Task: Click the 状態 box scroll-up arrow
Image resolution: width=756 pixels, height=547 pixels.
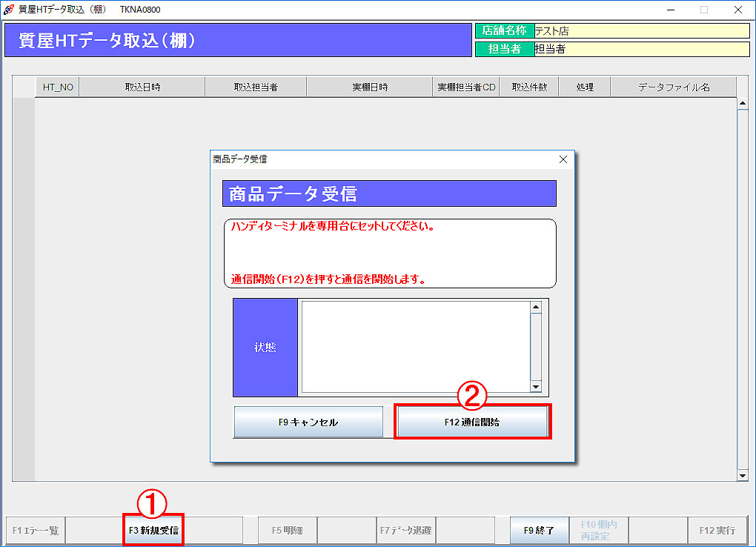Action: point(536,308)
